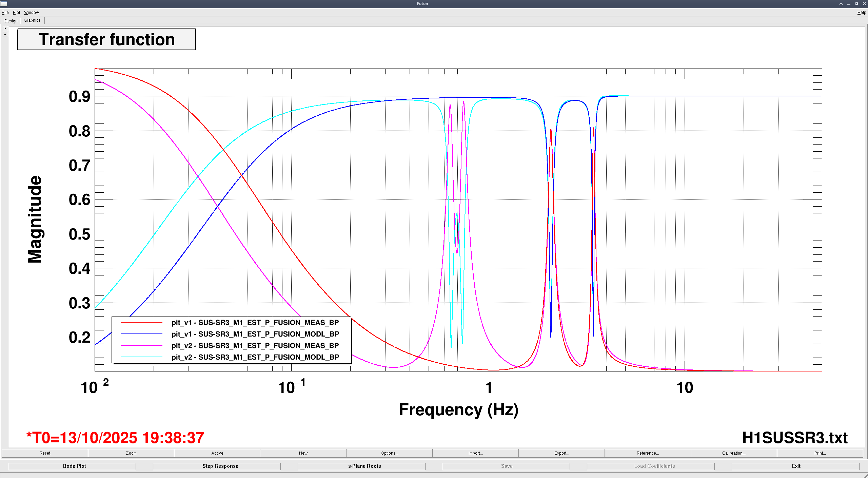The height and width of the screenshot is (478, 868).
Task: Click the Bode Plot button
Action: [75, 466]
